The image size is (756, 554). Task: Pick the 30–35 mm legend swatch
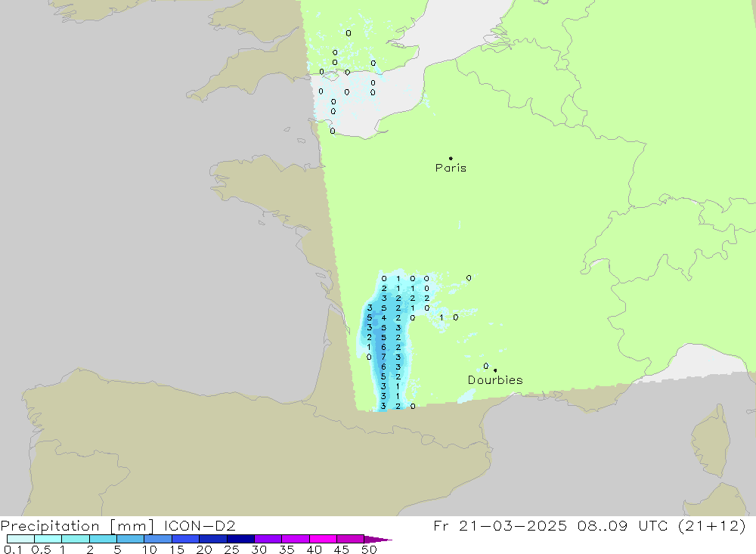268,539
